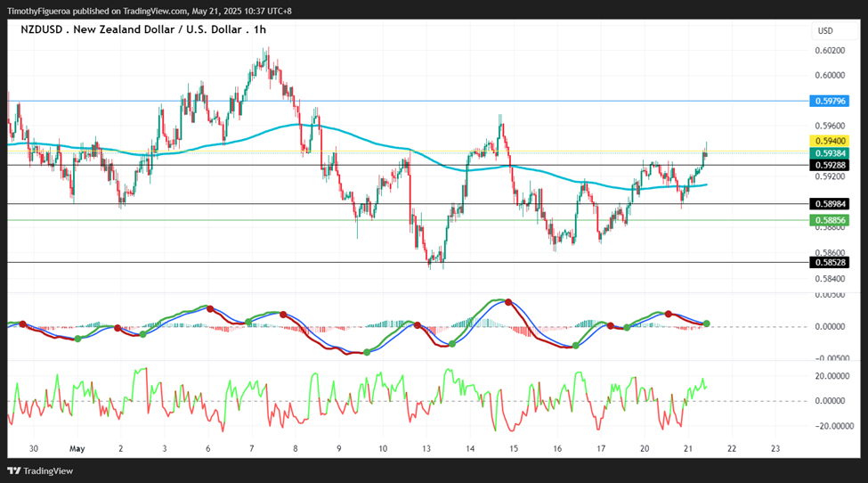This screenshot has width=868, height=483.
Task: Click the 1h timeframe label
Action: pos(260,29)
